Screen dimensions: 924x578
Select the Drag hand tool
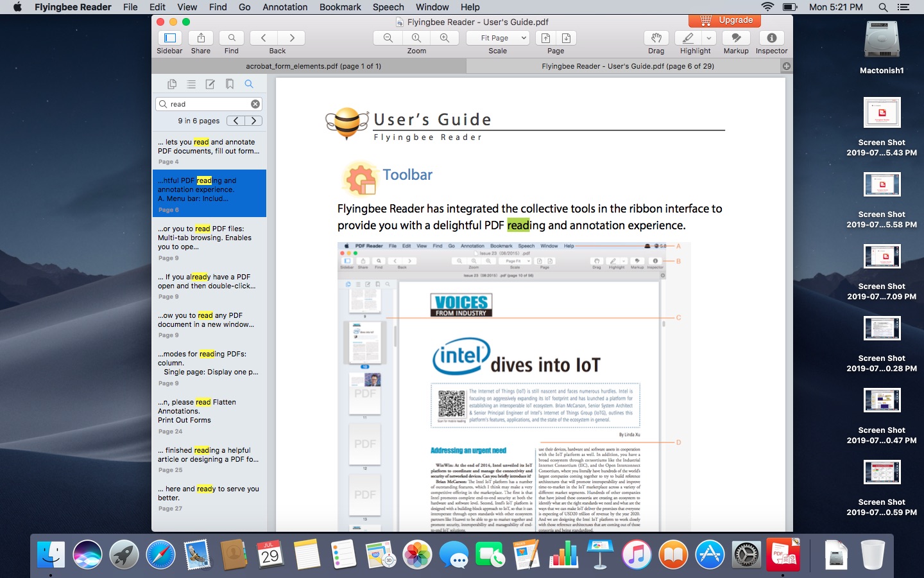point(656,38)
